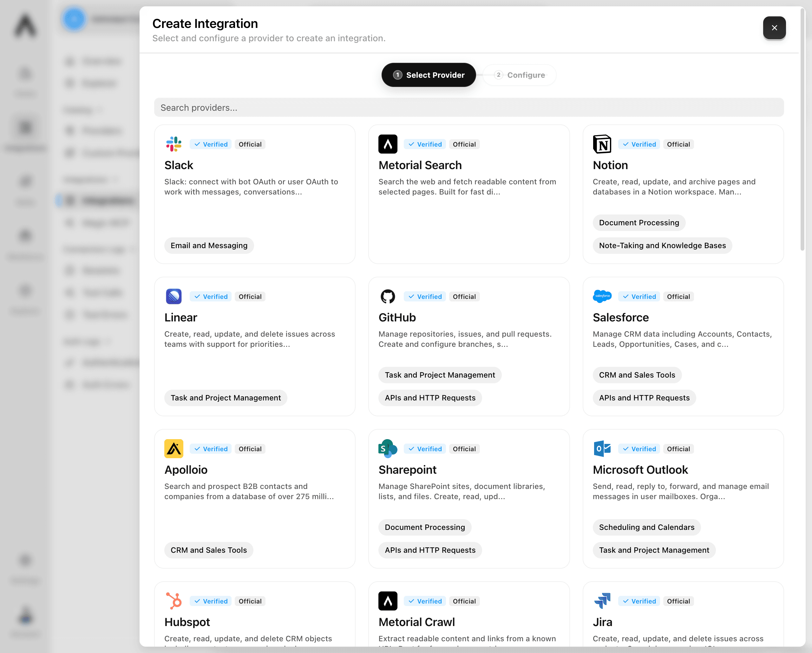This screenshot has height=653, width=812.
Task: Click the GitHub octocat icon
Action: coord(388,297)
